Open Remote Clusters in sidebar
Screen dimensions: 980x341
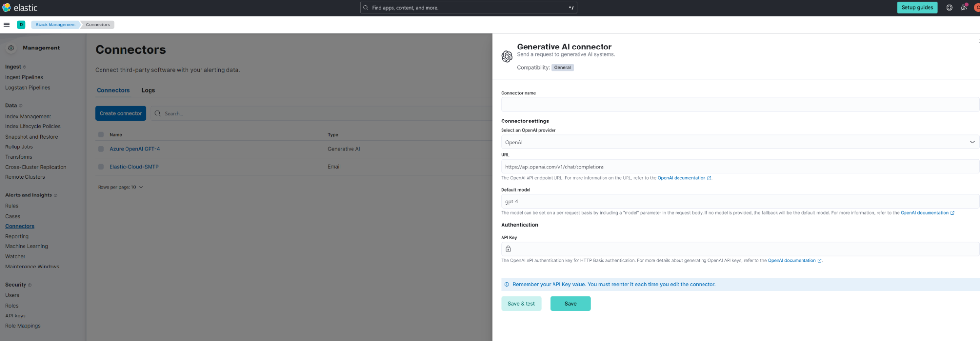(x=25, y=177)
